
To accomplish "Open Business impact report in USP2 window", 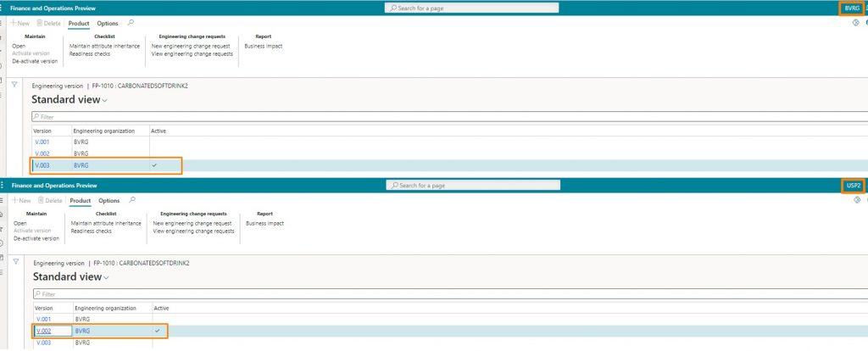I will [x=265, y=223].
